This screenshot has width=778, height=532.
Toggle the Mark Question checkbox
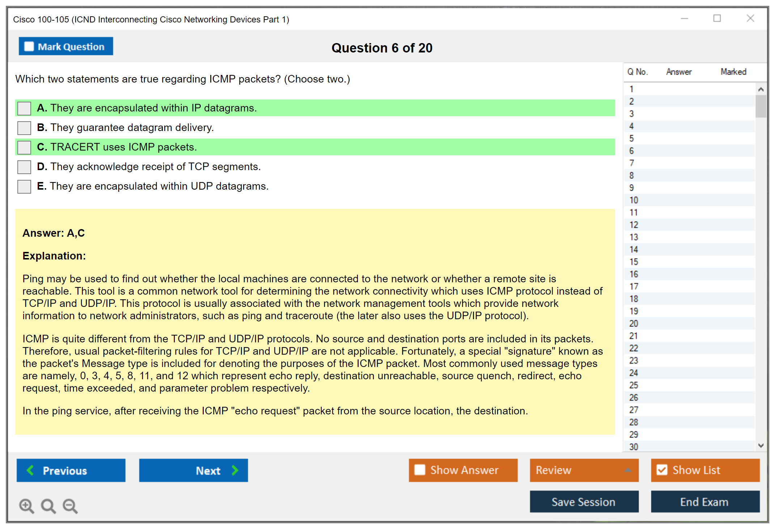(x=29, y=46)
